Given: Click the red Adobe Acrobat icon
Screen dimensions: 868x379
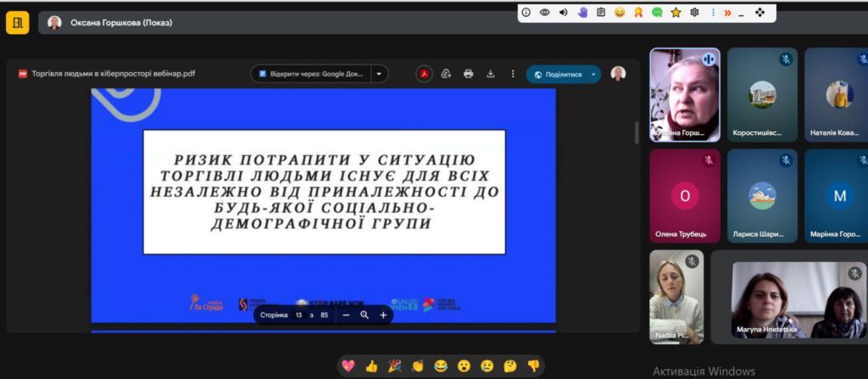Looking at the screenshot, I should [425, 74].
